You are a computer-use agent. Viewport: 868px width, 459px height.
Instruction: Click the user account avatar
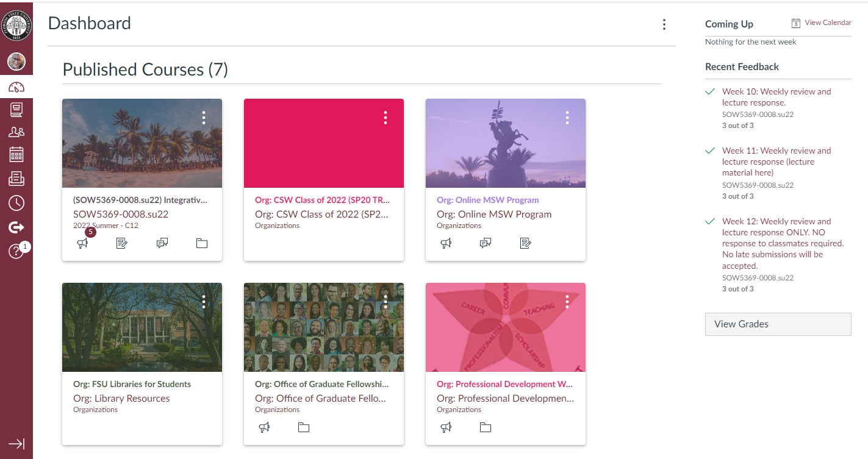coord(16,61)
